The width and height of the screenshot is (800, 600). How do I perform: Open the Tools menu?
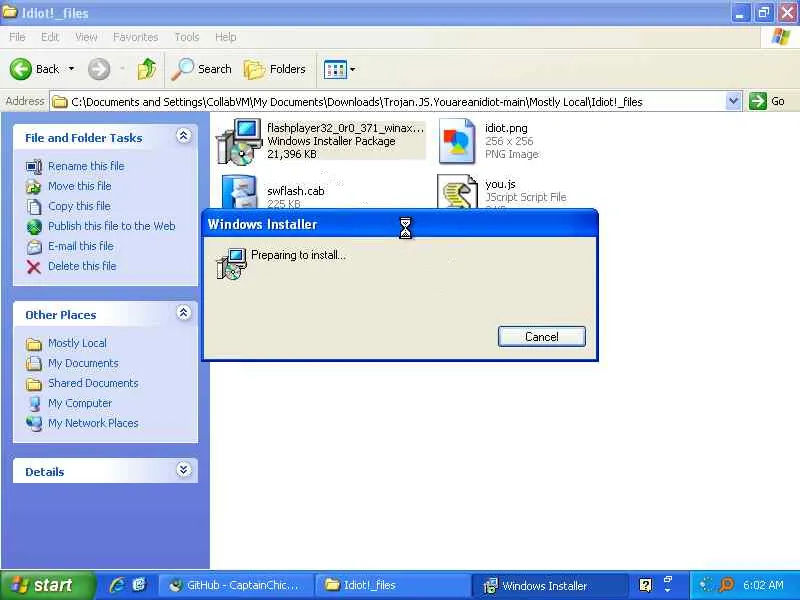pos(187,37)
